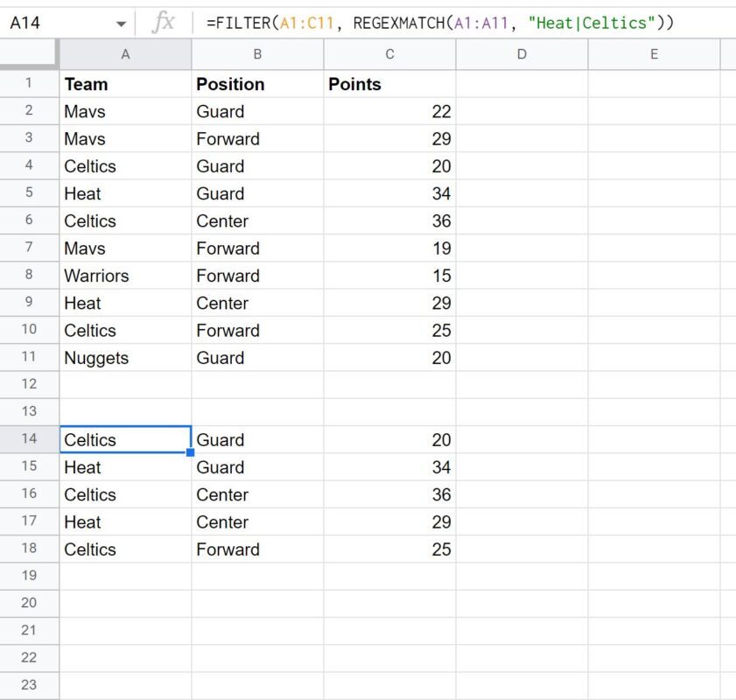Select the 25 value in row 10
The image size is (736, 700).
389,330
